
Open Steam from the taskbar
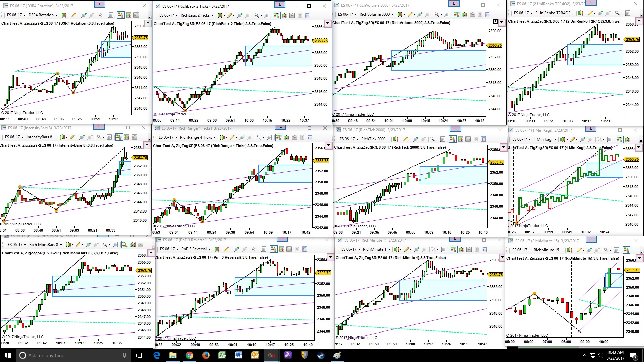(321, 355)
